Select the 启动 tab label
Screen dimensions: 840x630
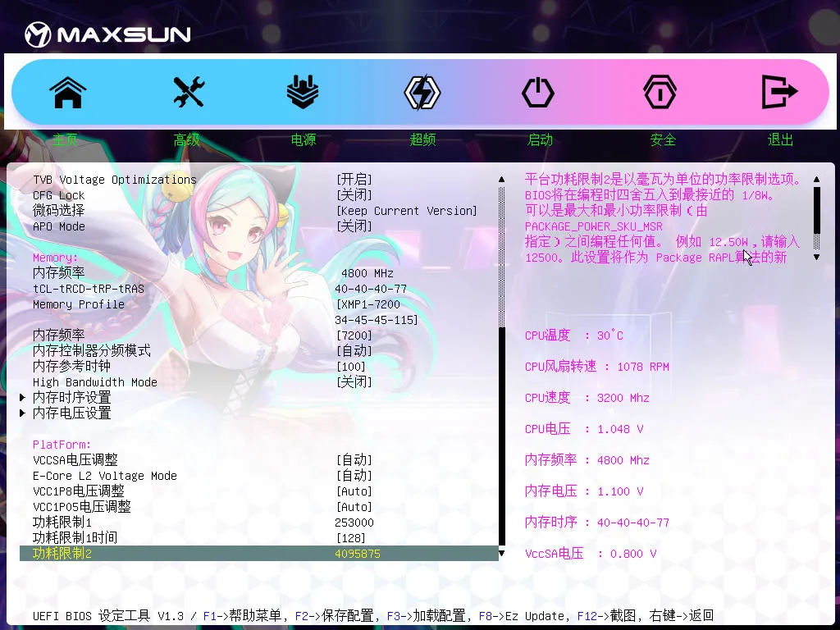coord(540,139)
